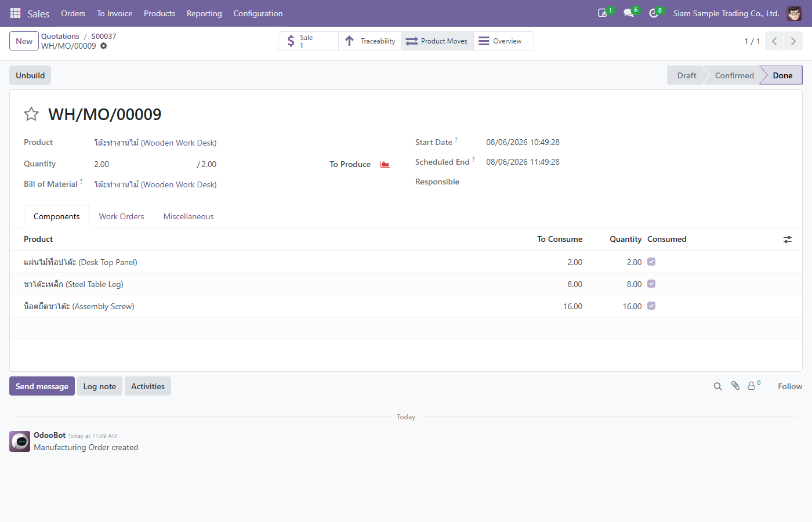Open the activities clipboard icon in navbar
812x522 pixels.
click(603, 13)
